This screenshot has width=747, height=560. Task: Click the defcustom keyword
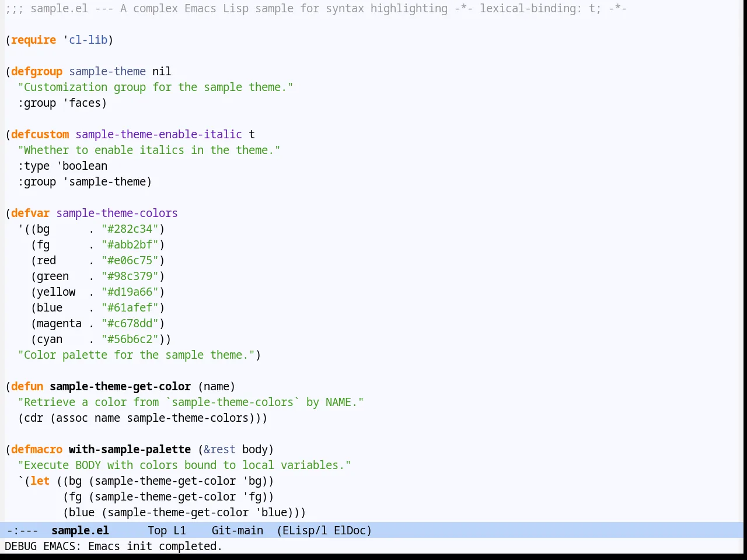pos(40,134)
